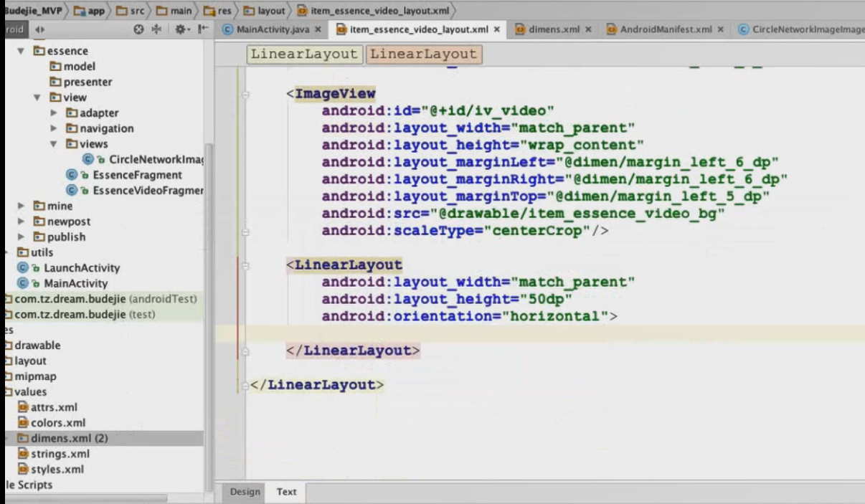
Task: Switch to the MainActivity.java tab
Action: [x=273, y=29]
